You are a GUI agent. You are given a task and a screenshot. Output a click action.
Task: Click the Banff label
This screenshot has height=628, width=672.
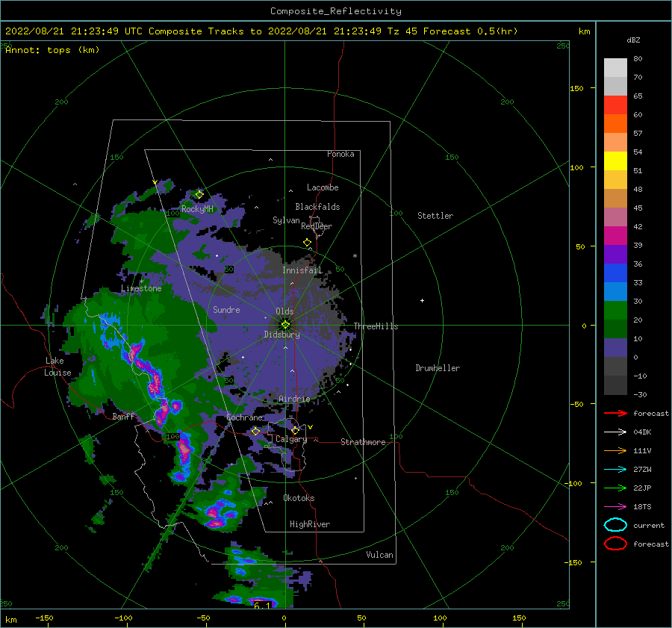[x=123, y=417]
